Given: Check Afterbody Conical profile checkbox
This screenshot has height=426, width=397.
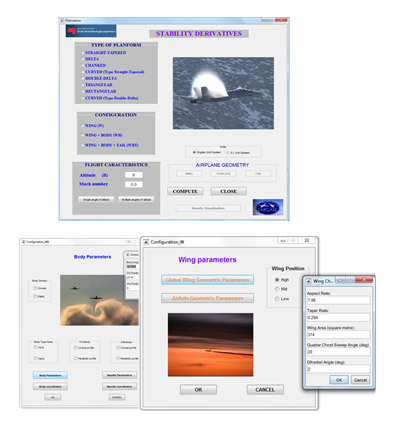Looking at the screenshot, I should 118,348.
